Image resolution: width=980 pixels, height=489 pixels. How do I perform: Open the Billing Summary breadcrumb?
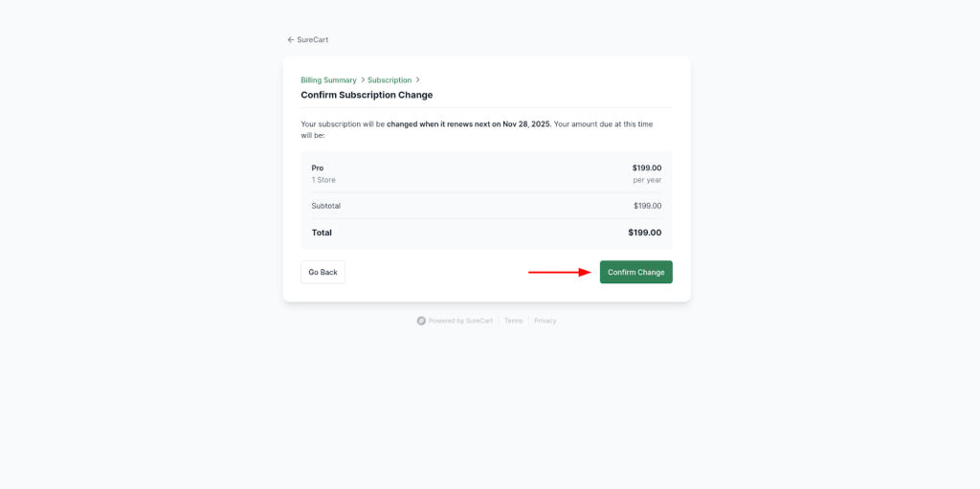point(328,80)
